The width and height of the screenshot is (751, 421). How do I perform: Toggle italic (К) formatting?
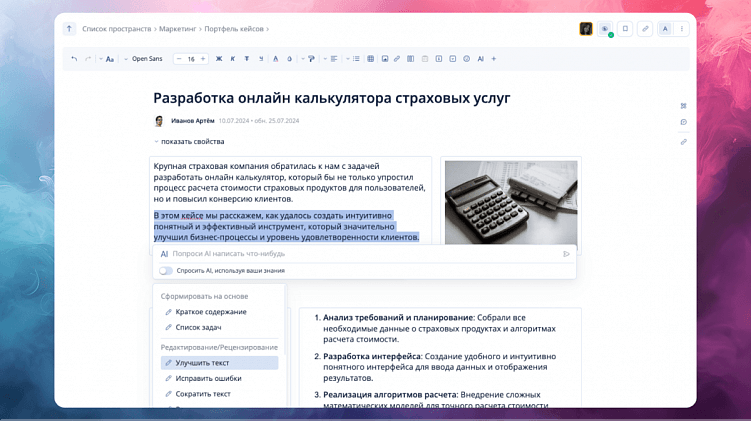233,59
